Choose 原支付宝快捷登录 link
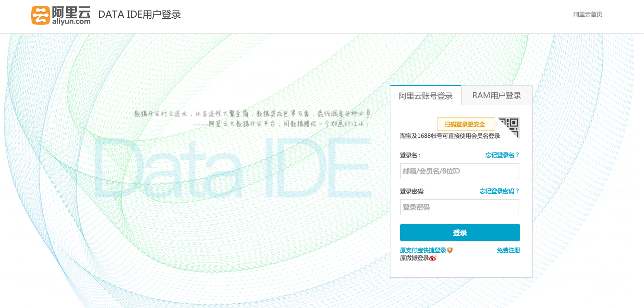Viewport: 644px width, 308px height. pos(423,250)
